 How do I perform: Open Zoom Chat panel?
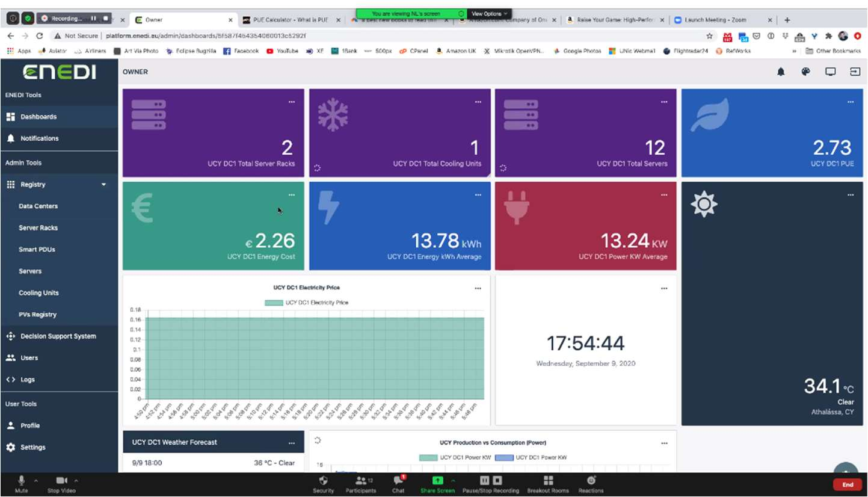[398, 481]
